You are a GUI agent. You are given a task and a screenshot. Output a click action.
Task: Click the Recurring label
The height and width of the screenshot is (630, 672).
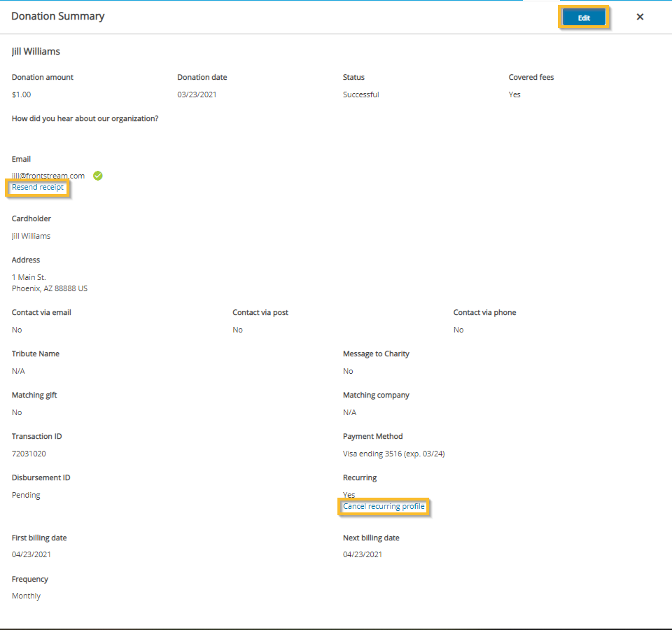coord(360,478)
